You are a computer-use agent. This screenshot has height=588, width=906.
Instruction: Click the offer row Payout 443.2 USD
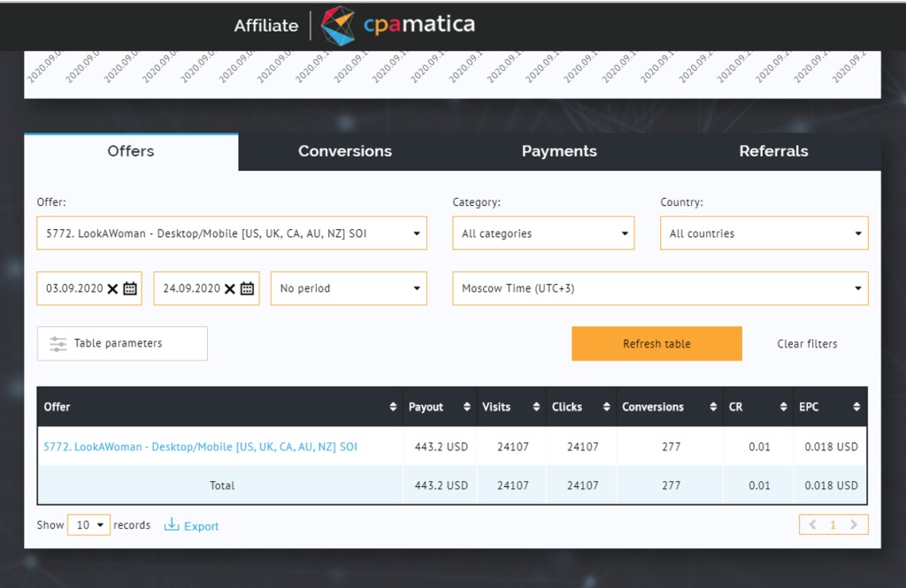[x=441, y=447]
